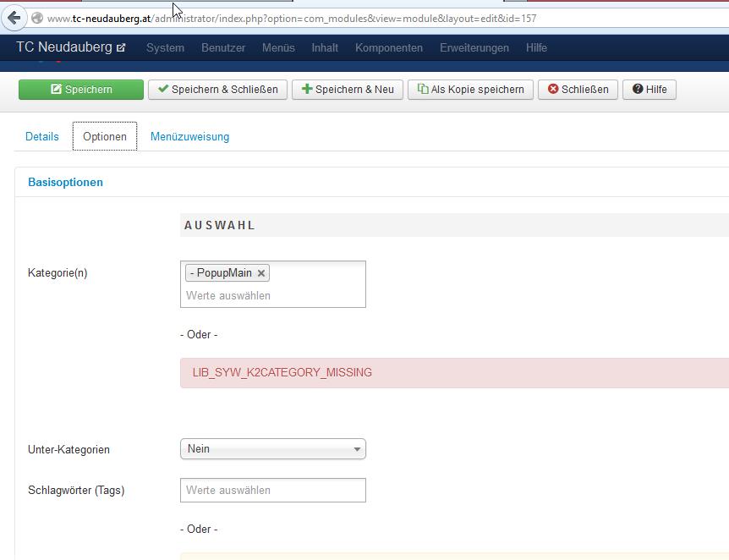
Task: Click the Schlagwörter (Tags) input field
Action: click(x=273, y=490)
